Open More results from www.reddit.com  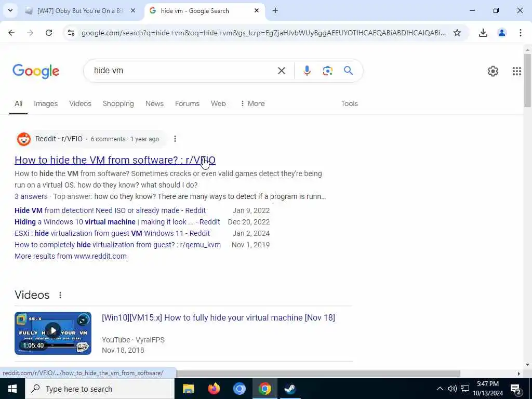(71, 256)
